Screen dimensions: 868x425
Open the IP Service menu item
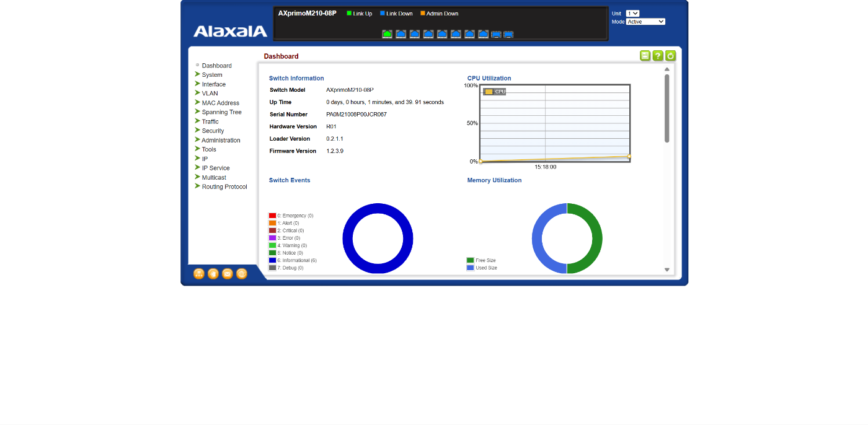[x=216, y=168]
